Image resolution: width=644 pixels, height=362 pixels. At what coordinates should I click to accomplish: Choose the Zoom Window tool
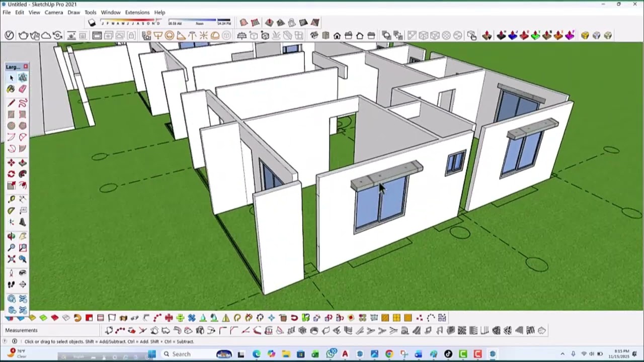(23, 248)
